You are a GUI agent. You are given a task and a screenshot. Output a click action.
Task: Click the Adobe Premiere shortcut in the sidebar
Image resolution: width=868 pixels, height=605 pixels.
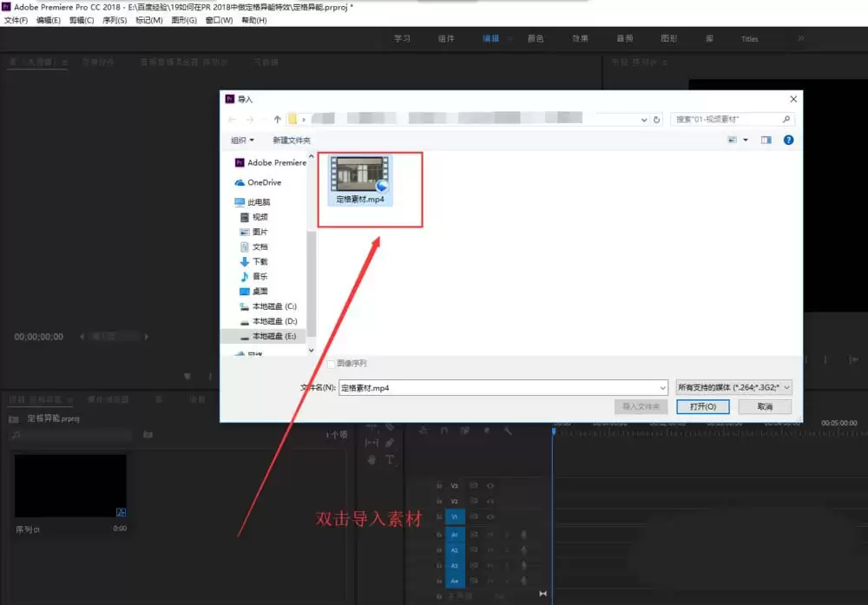[x=276, y=162]
